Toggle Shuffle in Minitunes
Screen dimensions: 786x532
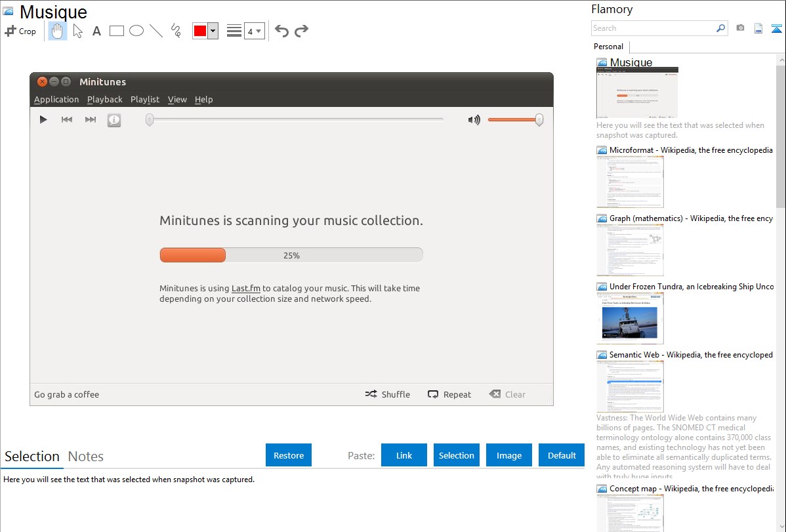388,395
